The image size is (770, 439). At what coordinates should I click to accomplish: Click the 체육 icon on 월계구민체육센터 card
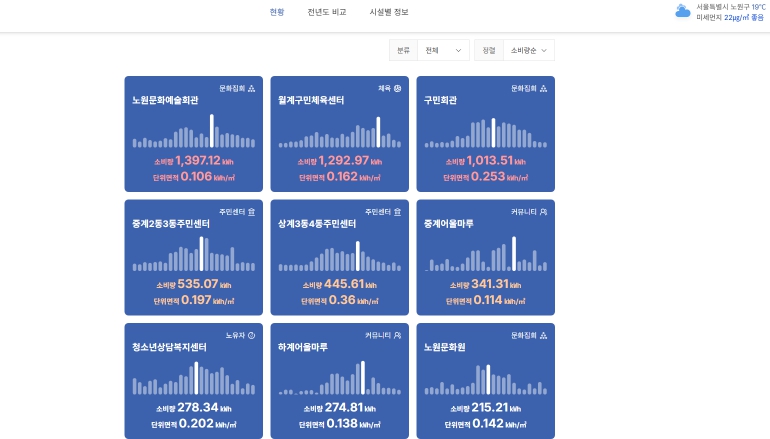[397, 88]
